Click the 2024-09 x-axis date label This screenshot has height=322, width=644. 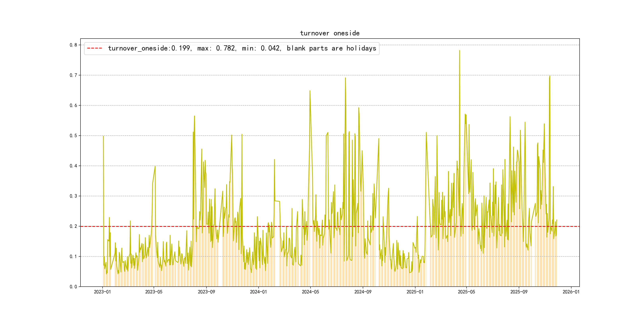(x=363, y=292)
